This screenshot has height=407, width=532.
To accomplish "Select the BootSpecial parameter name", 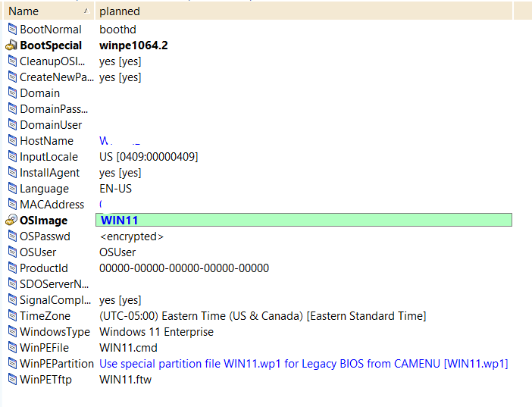I will [x=51, y=45].
